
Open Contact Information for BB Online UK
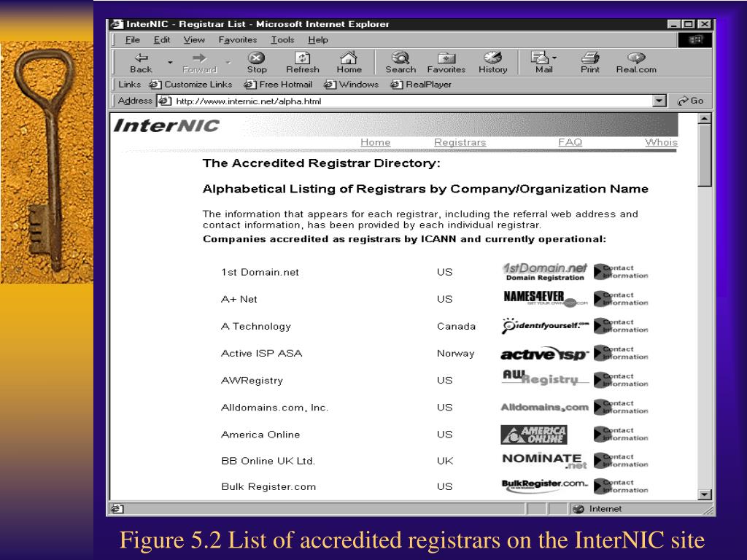coord(621,461)
